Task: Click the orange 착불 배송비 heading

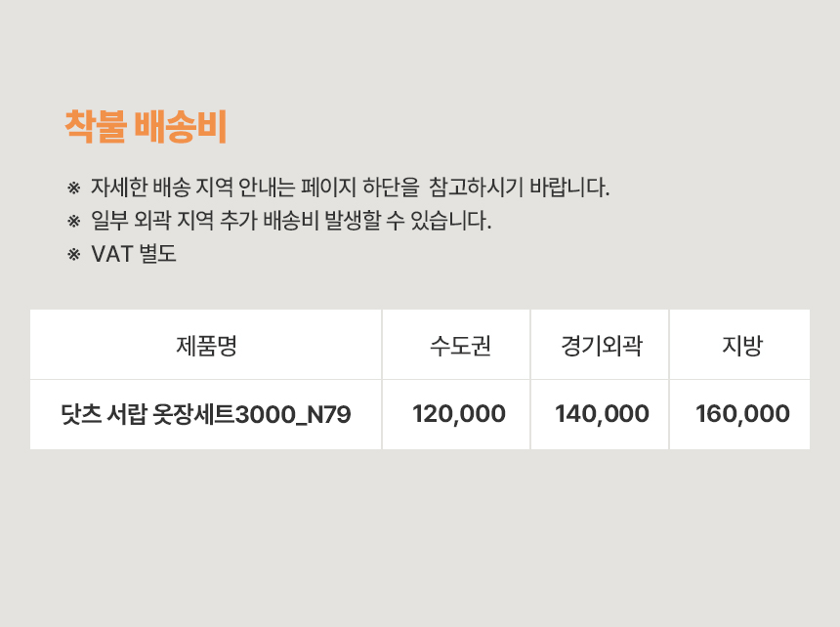Action: tap(146, 127)
